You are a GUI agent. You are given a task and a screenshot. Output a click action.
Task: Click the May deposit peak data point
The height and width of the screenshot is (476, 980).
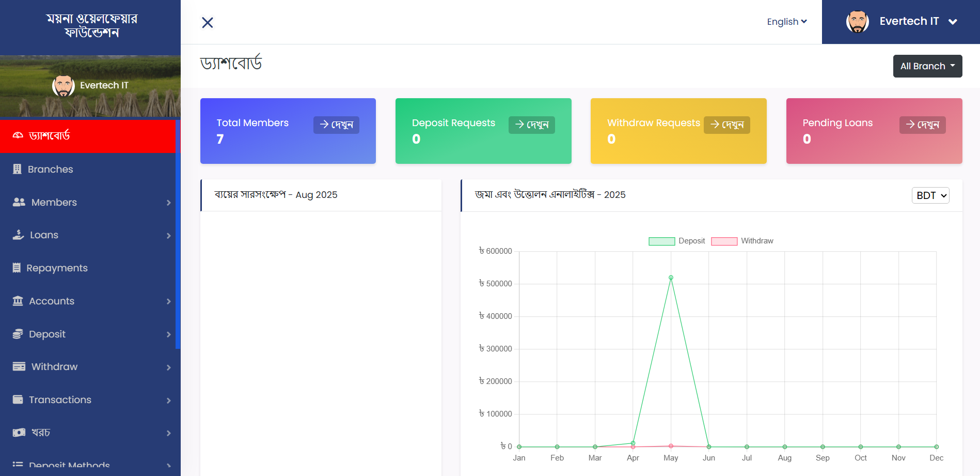[671, 278]
